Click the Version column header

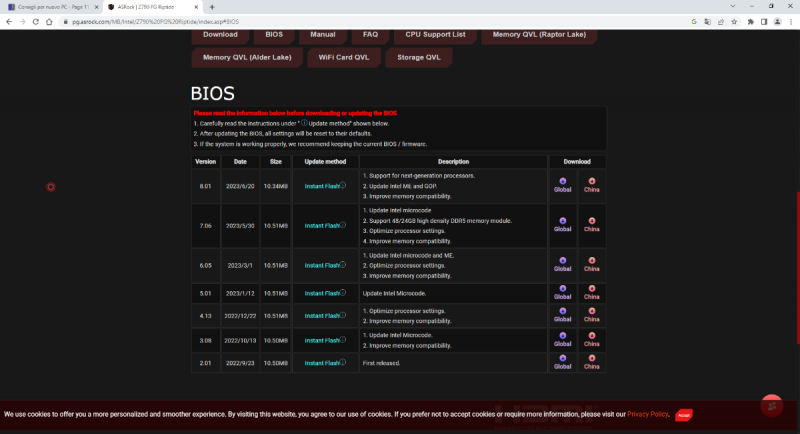pyautogui.click(x=206, y=162)
